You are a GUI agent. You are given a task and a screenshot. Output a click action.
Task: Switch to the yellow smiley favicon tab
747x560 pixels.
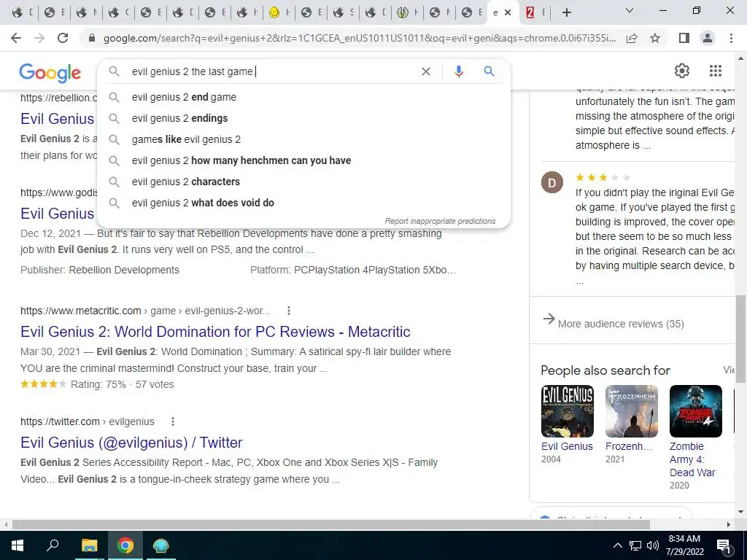pos(279,13)
